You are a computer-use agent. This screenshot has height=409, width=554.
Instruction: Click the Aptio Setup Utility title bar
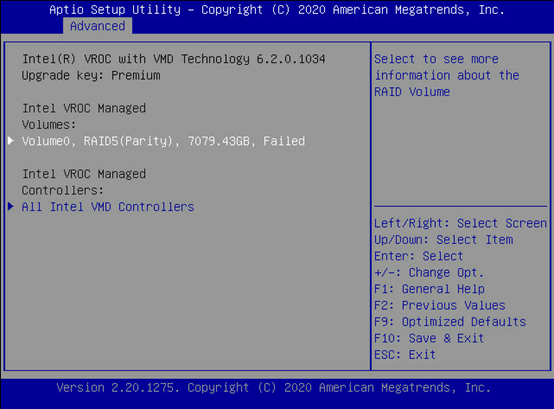coord(277,10)
